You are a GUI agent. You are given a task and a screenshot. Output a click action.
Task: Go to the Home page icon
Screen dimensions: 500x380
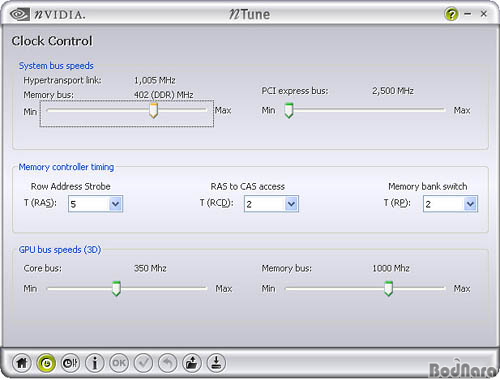22,363
